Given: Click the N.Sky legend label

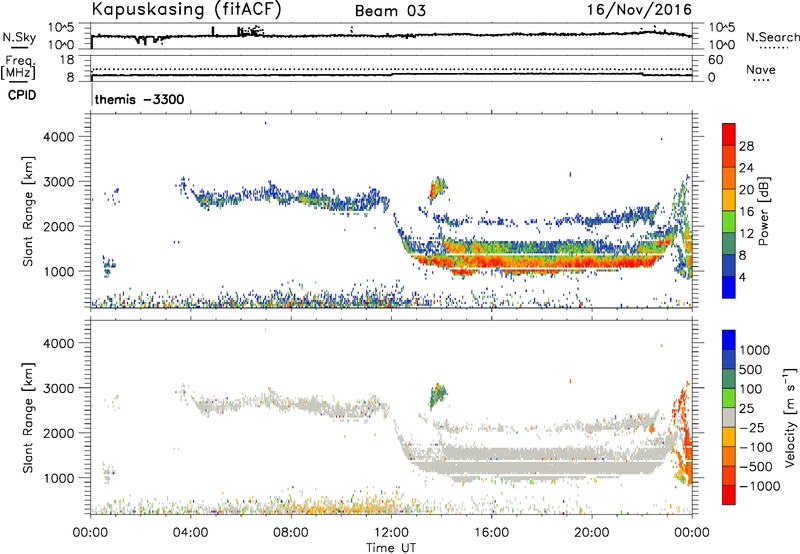Looking at the screenshot, I should point(19,37).
